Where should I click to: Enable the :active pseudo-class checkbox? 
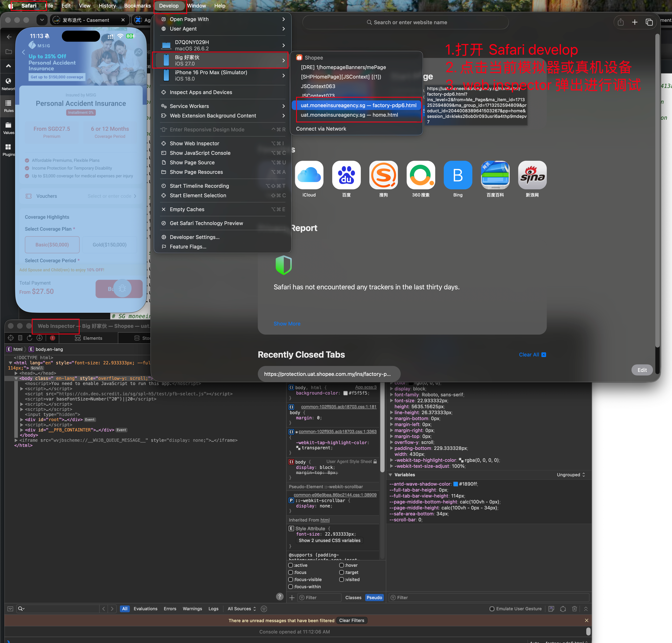click(x=291, y=565)
